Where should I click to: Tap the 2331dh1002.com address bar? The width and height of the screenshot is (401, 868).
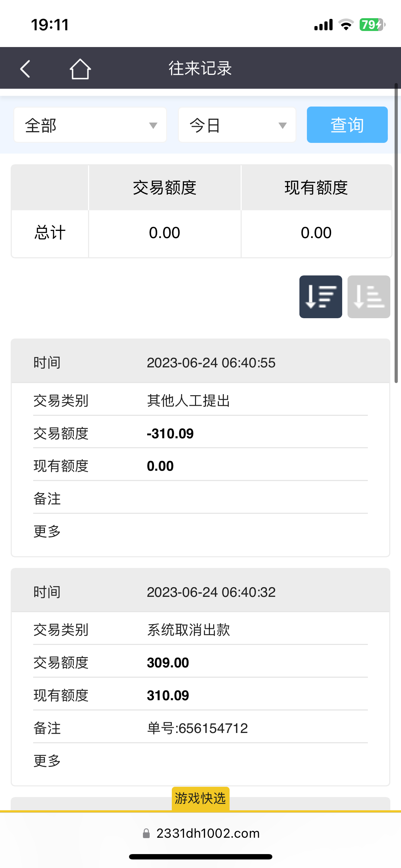(x=208, y=833)
